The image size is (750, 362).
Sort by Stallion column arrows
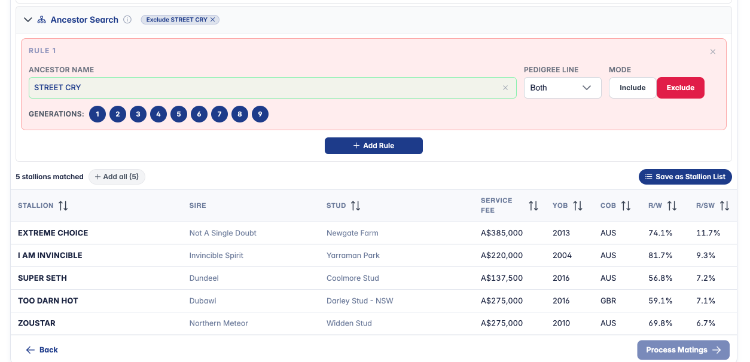point(63,206)
